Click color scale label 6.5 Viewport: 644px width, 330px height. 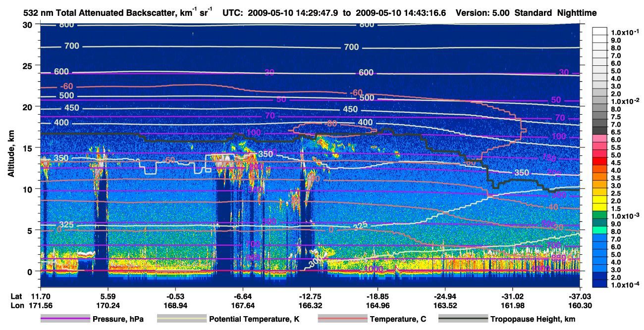[x=616, y=132]
